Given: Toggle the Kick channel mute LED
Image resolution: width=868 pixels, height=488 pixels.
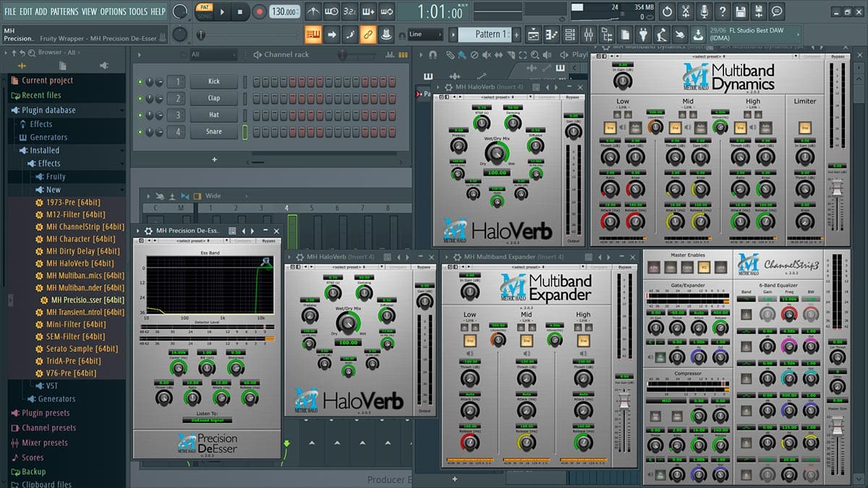Looking at the screenshot, I should coord(140,82).
